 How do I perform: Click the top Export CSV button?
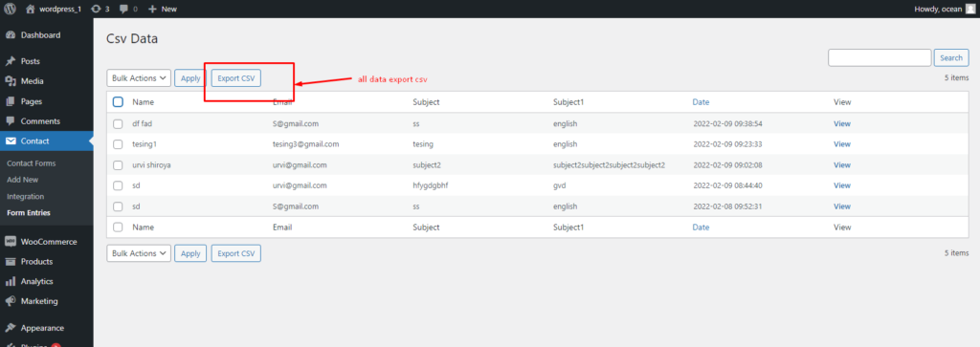(236, 78)
